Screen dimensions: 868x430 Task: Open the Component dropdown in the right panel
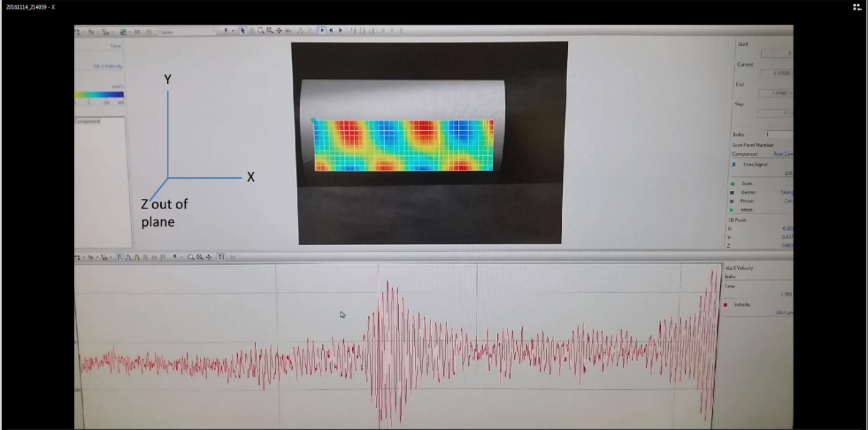pyautogui.click(x=782, y=154)
